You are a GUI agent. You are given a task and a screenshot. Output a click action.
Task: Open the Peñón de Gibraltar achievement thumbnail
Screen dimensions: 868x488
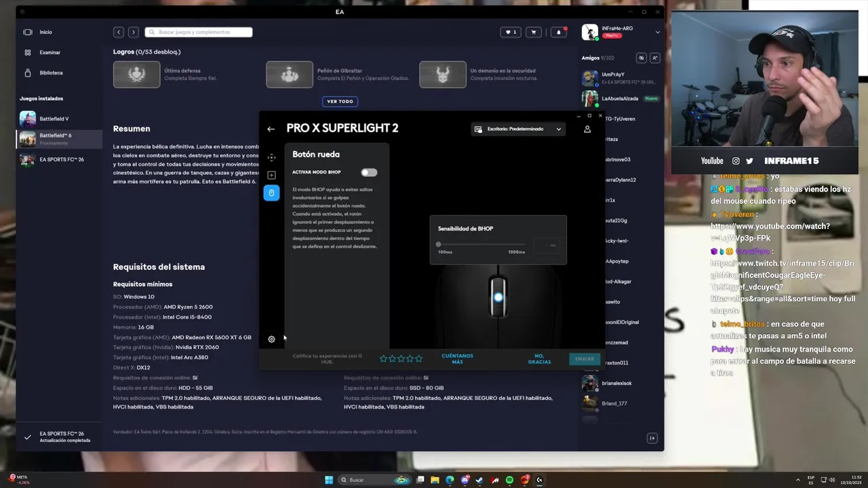(x=290, y=75)
